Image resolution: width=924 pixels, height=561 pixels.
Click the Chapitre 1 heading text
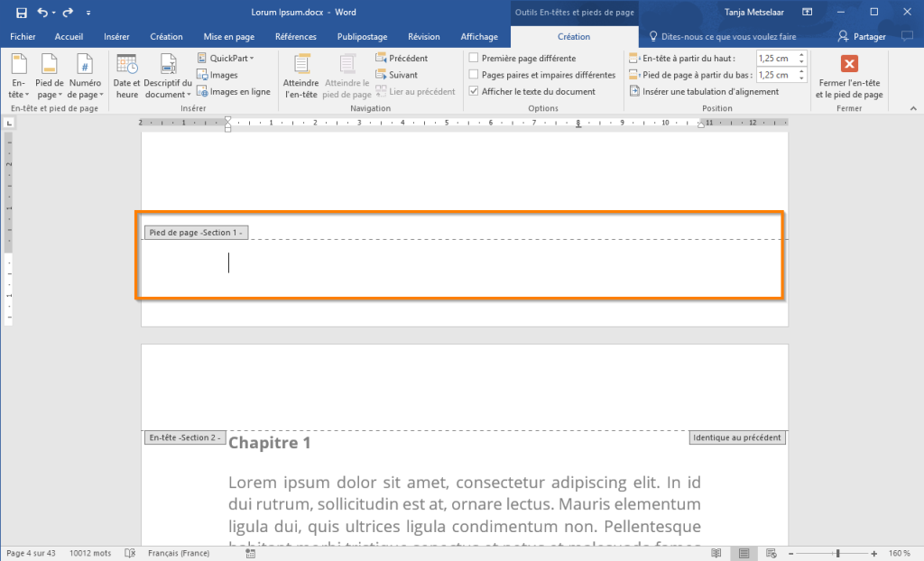[x=269, y=443]
